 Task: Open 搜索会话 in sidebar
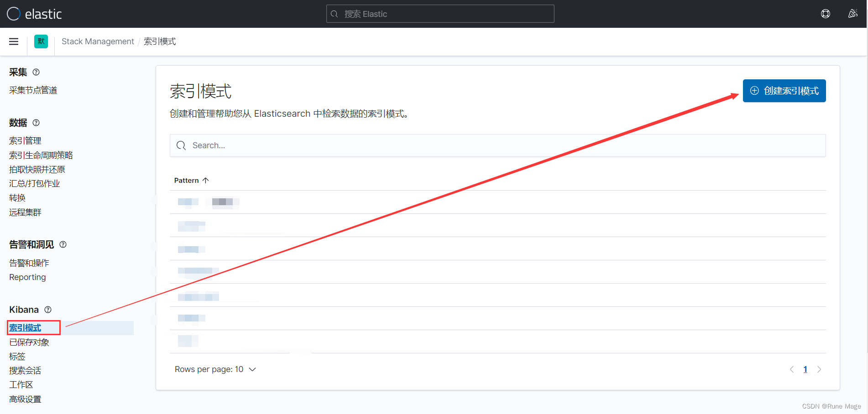pos(25,370)
